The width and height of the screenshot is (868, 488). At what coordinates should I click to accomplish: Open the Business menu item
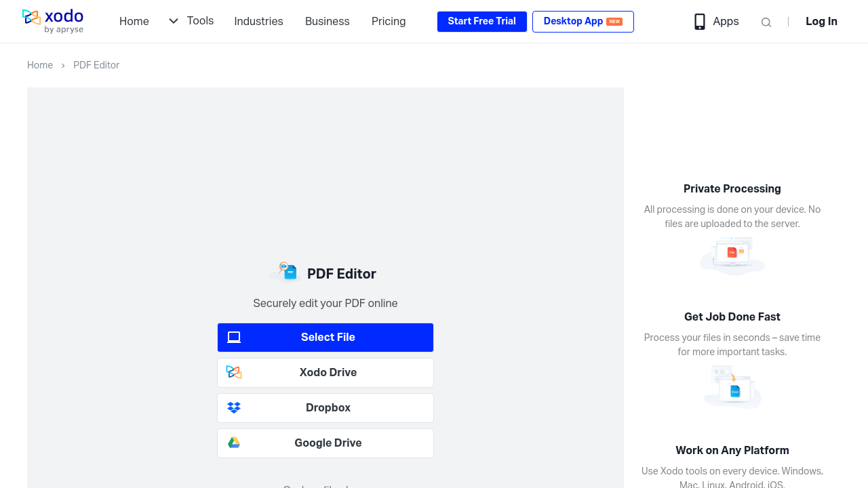click(327, 22)
